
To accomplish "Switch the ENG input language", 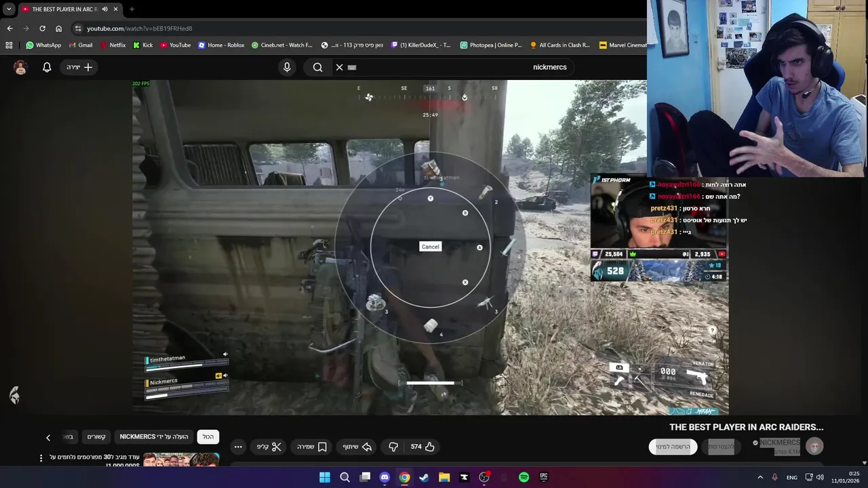I will click(791, 477).
